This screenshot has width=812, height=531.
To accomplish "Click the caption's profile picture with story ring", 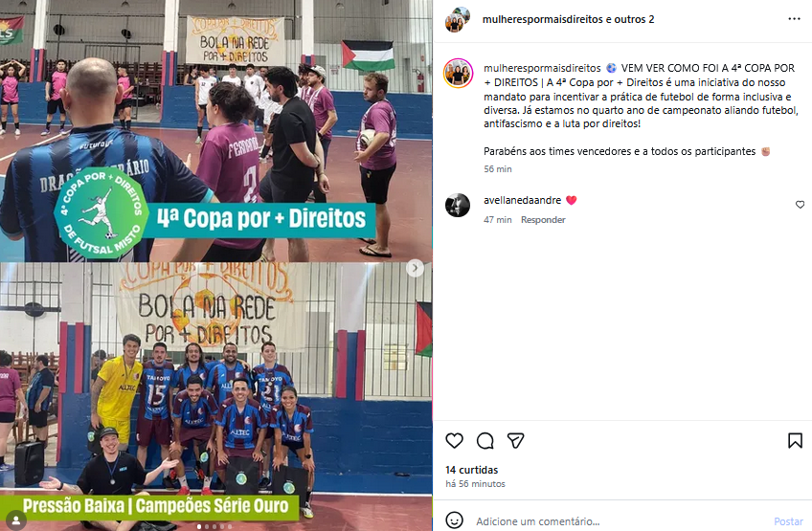I will (459, 73).
